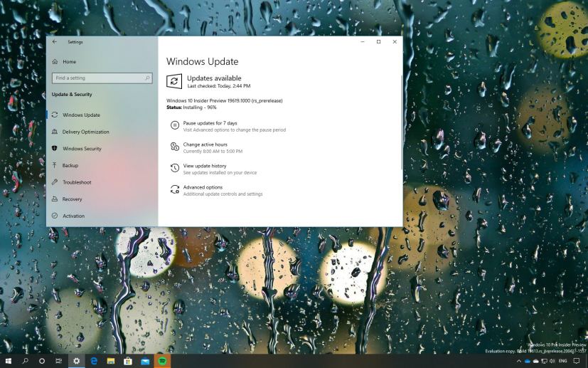
Task: Click Windows 10 Insider Preview 19619.1000 text
Action: 224,100
